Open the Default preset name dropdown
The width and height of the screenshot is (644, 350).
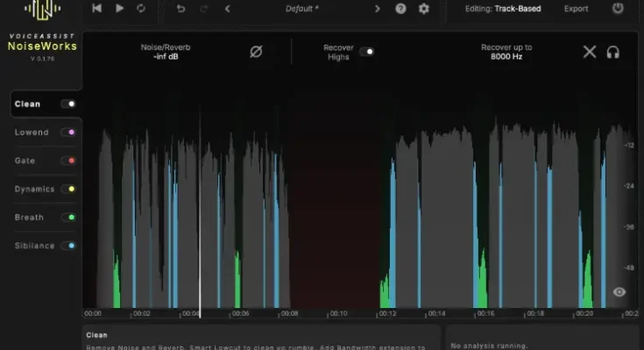(x=303, y=9)
